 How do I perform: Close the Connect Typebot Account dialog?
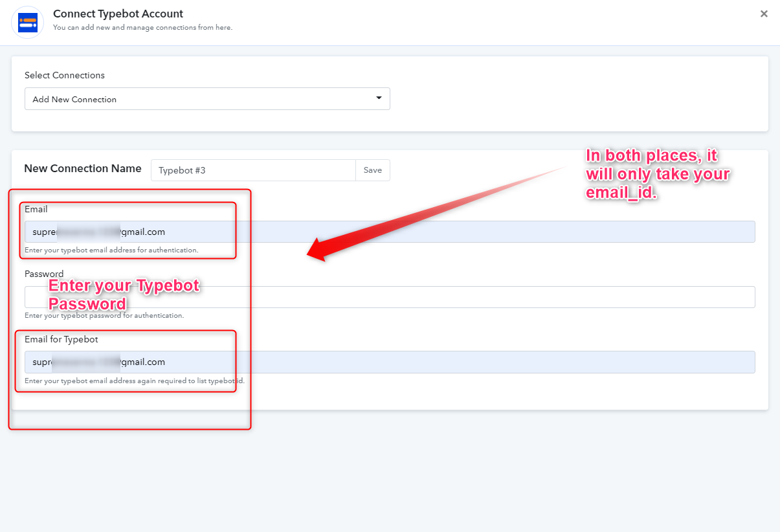(x=764, y=14)
